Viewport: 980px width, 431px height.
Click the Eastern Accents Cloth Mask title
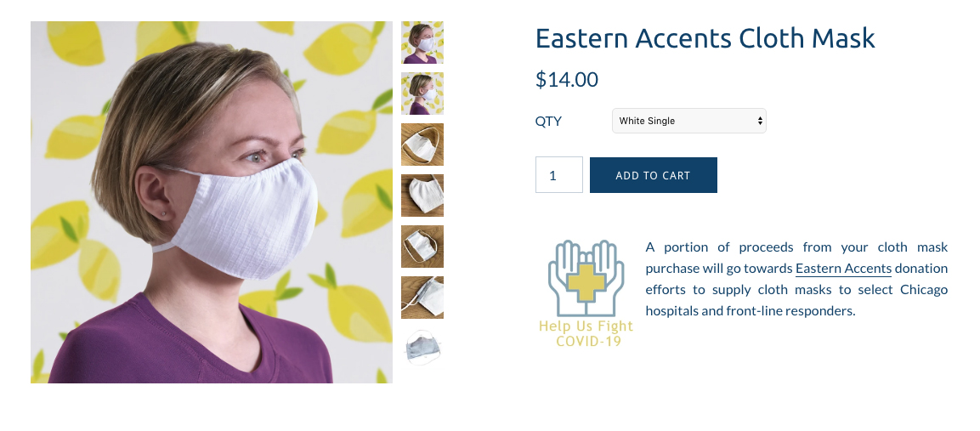[705, 38]
